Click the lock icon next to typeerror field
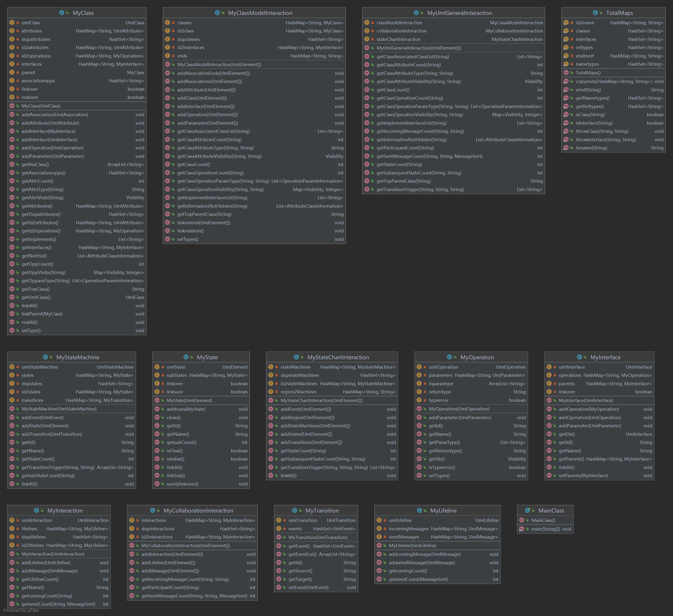The width and height of the screenshot is (673, 616). pyautogui.click(x=425, y=400)
